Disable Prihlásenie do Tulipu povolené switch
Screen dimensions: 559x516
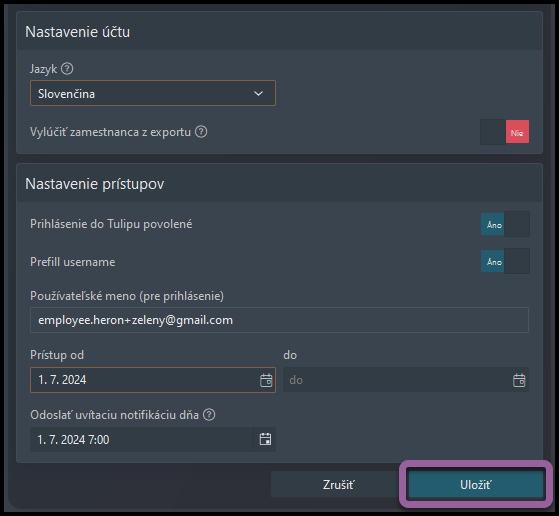click(505, 224)
